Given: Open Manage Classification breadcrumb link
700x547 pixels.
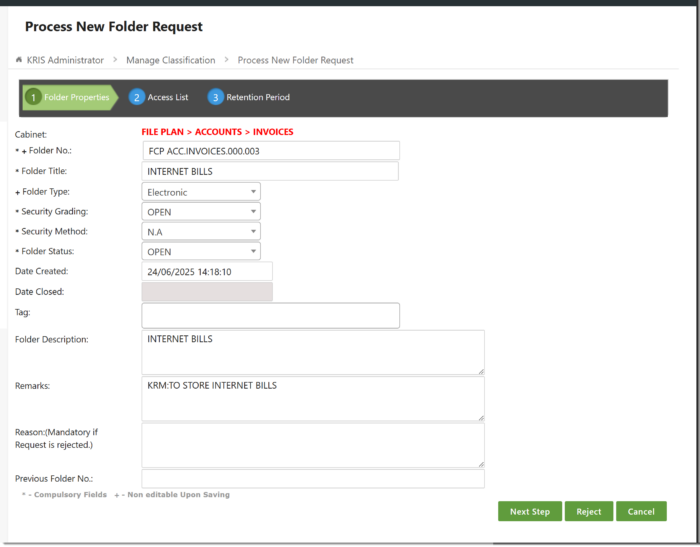Looking at the screenshot, I should (171, 60).
